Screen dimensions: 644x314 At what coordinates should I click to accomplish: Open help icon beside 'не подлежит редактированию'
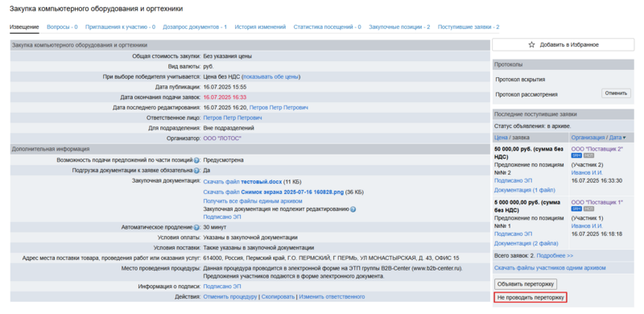(353, 209)
